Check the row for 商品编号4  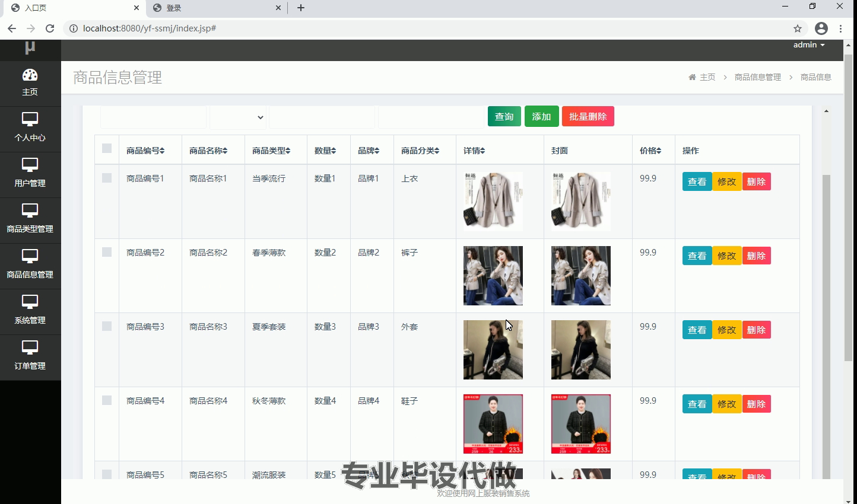click(x=107, y=400)
